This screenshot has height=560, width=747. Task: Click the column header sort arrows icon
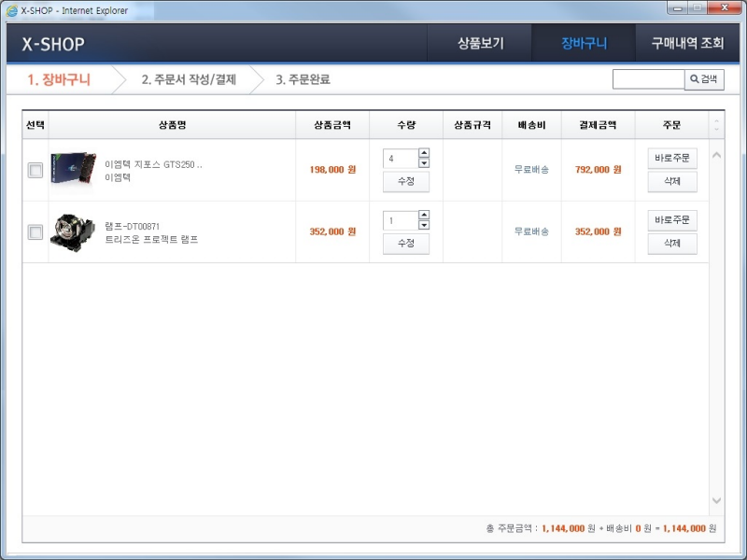coord(716,125)
